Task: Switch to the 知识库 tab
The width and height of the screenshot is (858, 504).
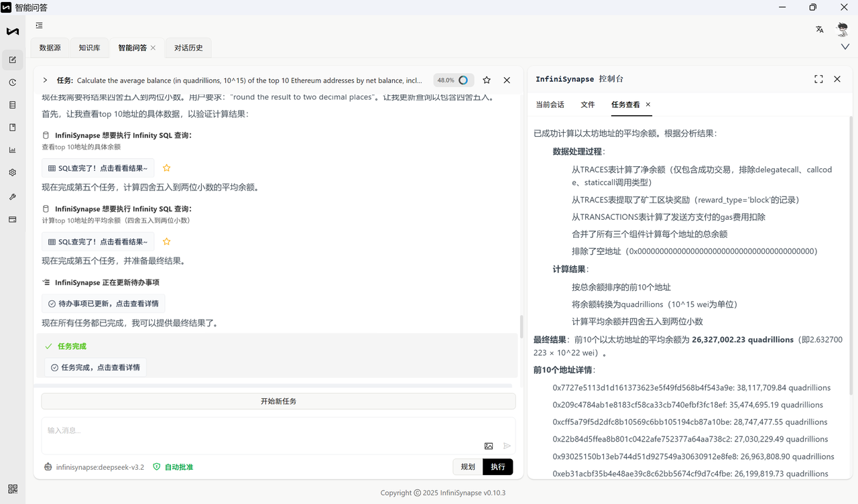Action: click(89, 48)
